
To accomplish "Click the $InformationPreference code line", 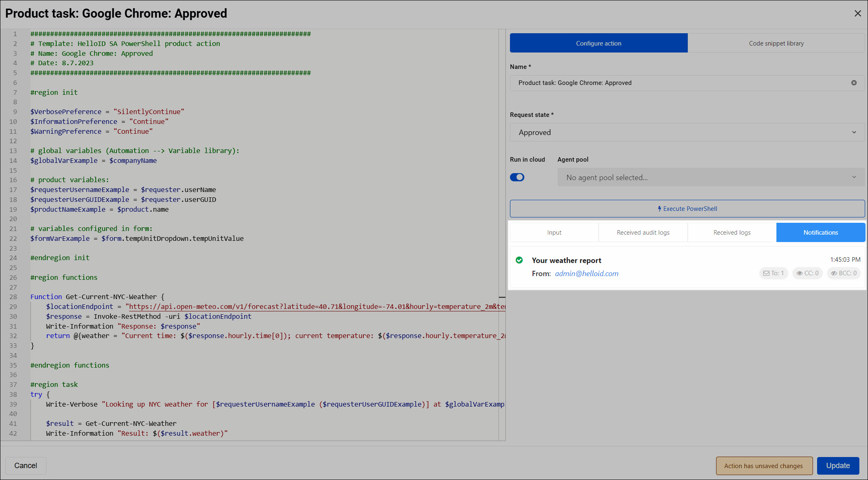I will coord(99,121).
